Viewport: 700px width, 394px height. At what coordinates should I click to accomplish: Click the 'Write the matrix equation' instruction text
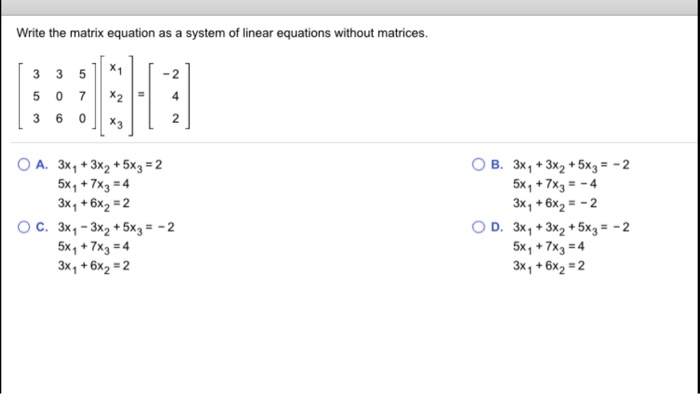pyautogui.click(x=222, y=33)
